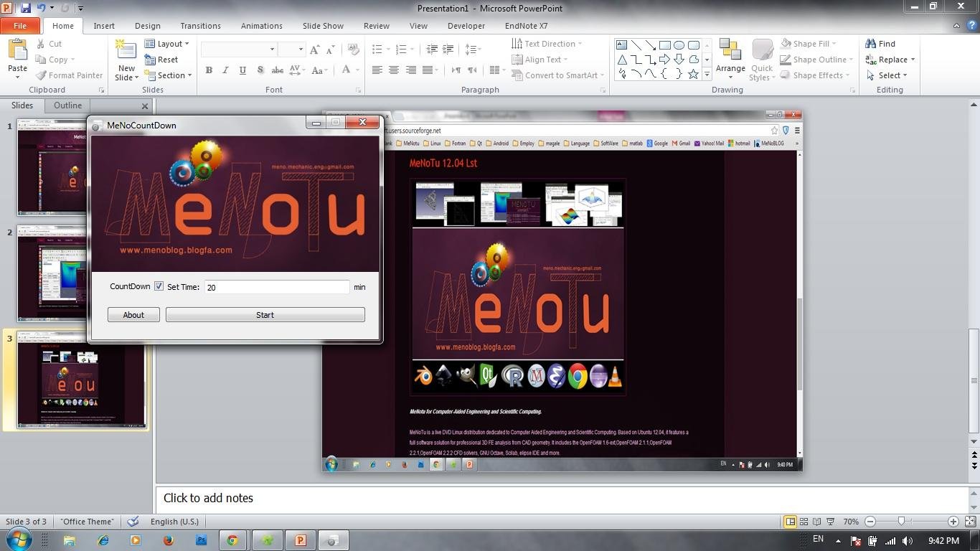This screenshot has width=980, height=551.
Task: Toggle Text Shadow formatting
Action: pos(260,70)
